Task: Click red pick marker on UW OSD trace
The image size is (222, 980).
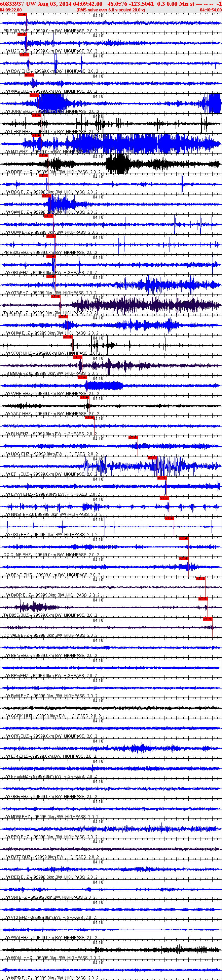Action: point(170,519)
